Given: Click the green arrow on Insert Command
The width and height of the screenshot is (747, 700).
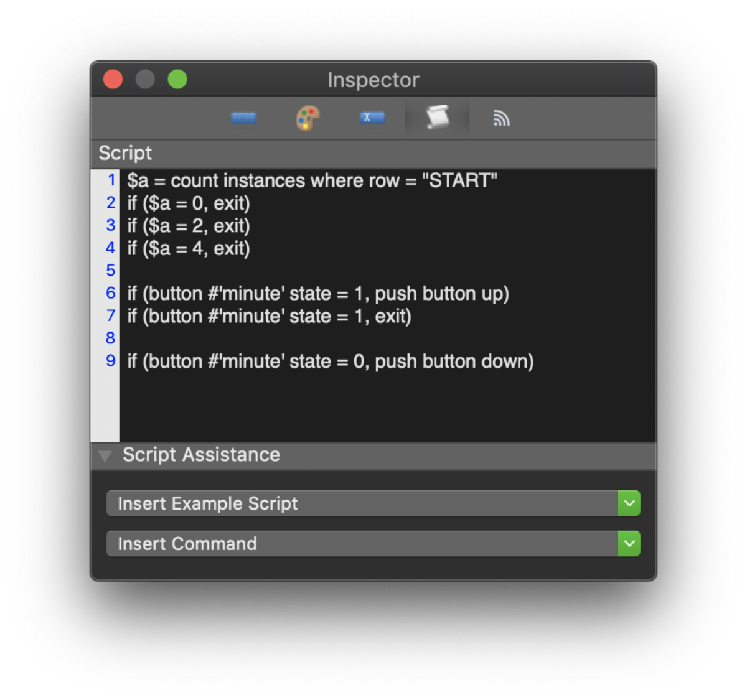Looking at the screenshot, I should [629, 543].
